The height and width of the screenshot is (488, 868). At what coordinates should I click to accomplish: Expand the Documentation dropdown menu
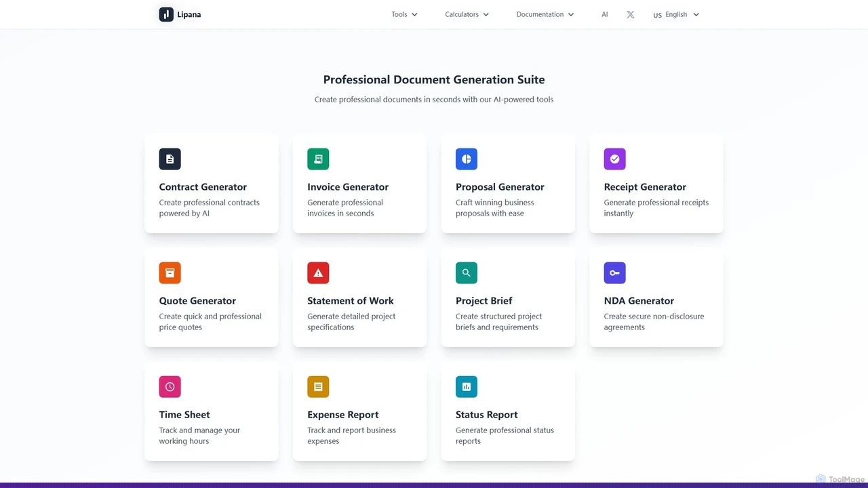545,14
